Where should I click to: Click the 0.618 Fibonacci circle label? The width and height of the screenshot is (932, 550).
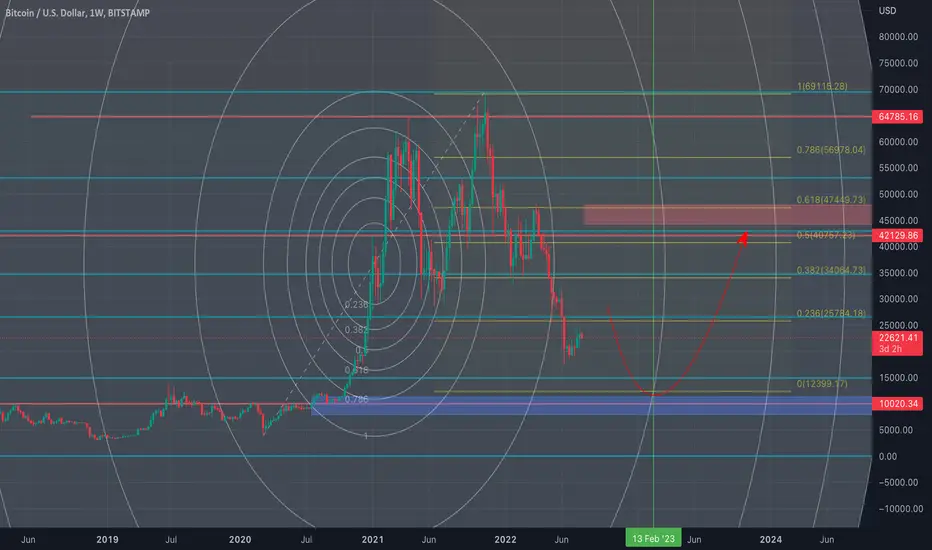coord(357,370)
